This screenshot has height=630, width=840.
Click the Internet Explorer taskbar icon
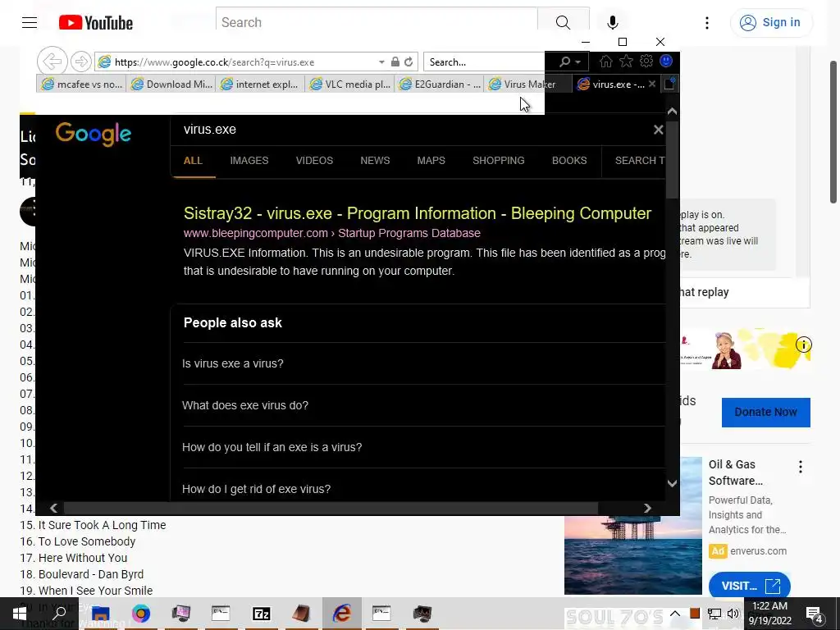[x=342, y=614]
